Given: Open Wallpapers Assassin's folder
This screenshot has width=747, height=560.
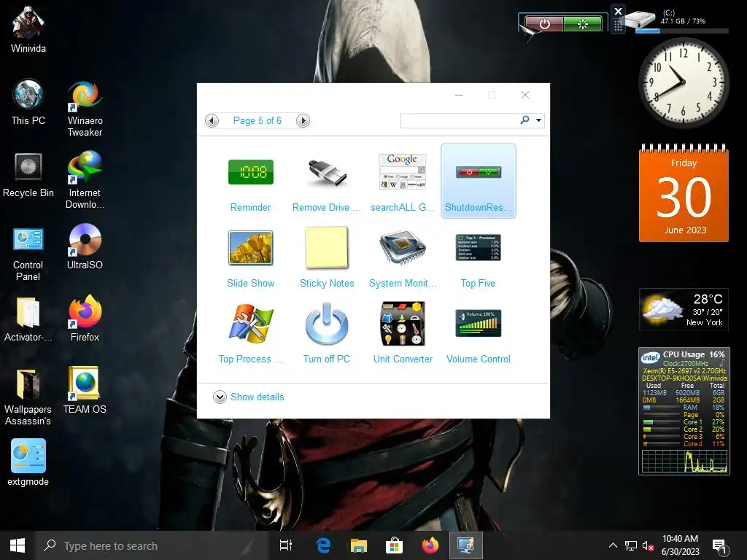Looking at the screenshot, I should click(x=28, y=397).
